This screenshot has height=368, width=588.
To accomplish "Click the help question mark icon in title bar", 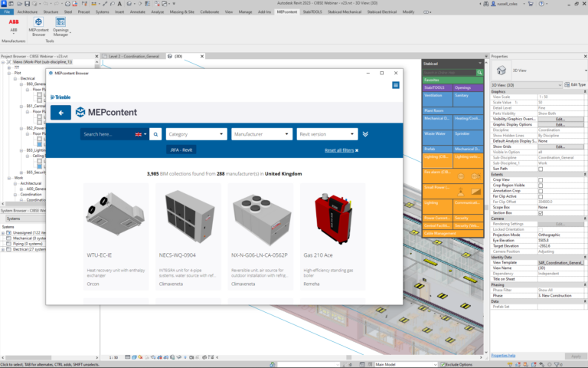I will 541,3.
